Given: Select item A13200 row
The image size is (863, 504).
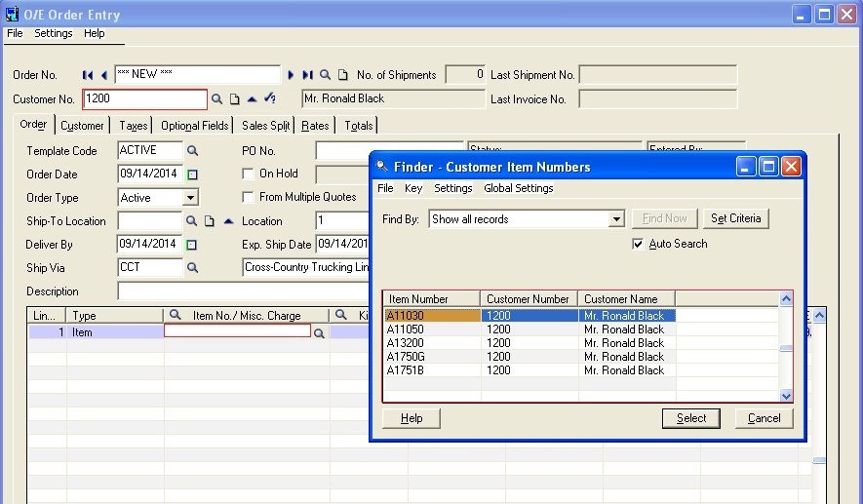Looking at the screenshot, I should [x=530, y=343].
